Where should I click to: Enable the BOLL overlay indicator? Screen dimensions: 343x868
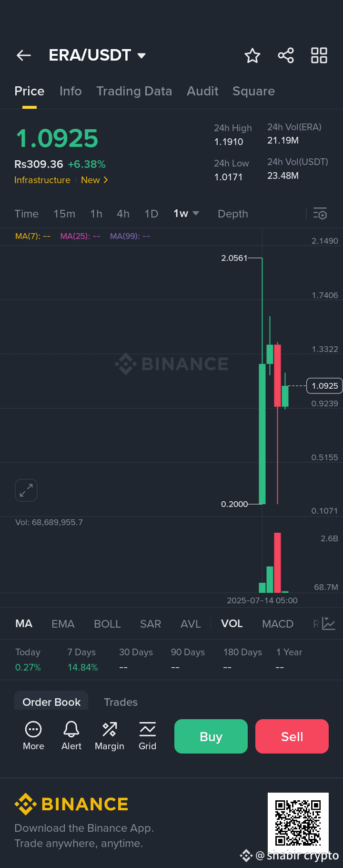[107, 624]
